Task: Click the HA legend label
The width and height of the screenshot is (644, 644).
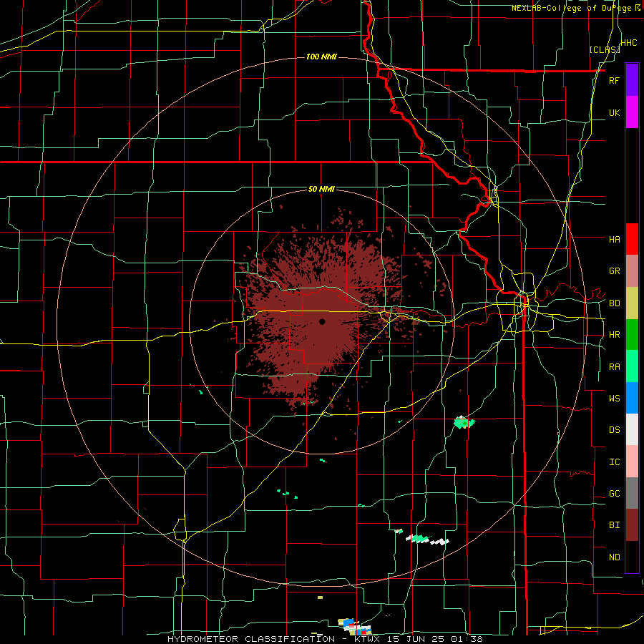Action: [614, 239]
